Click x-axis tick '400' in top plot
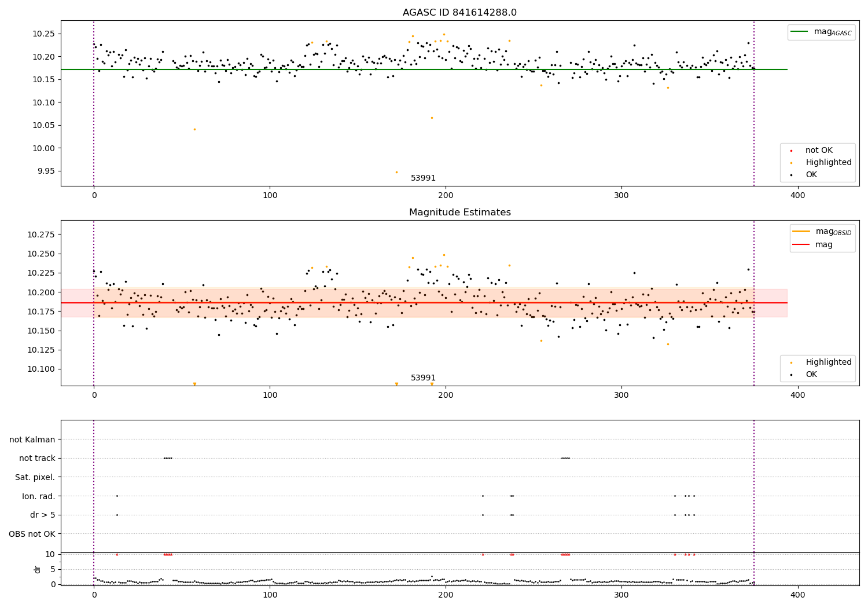 tap(797, 195)
